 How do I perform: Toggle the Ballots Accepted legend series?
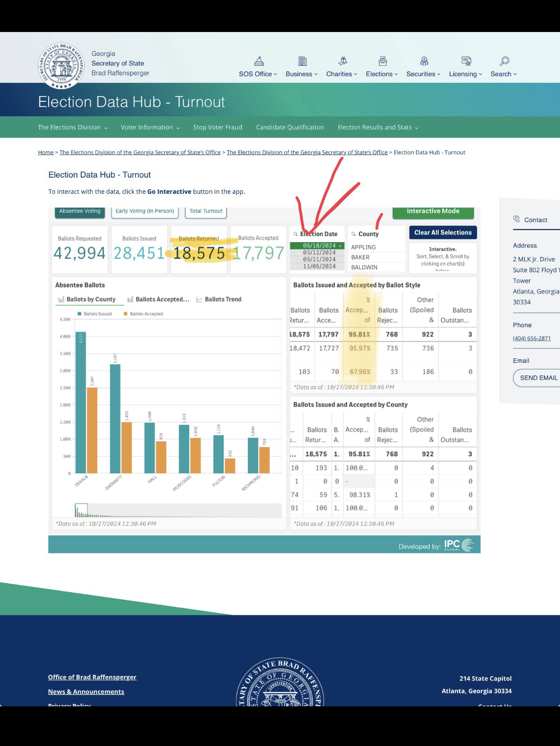coord(143,314)
